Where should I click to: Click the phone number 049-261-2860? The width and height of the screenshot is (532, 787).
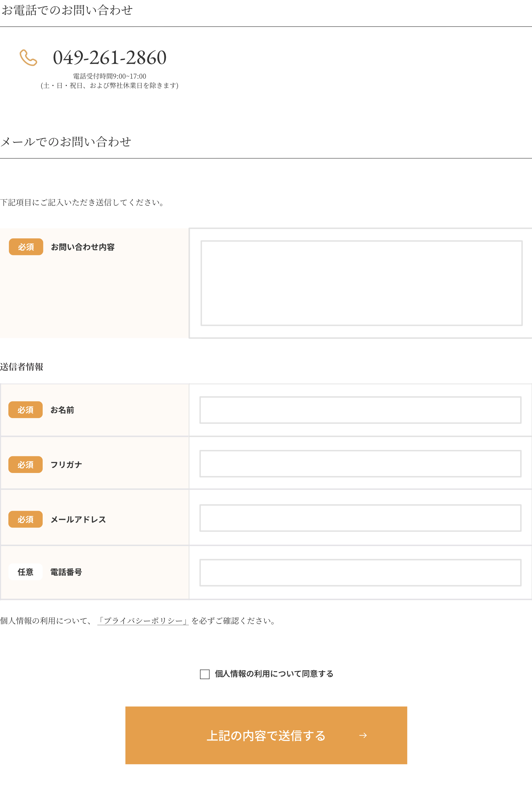tap(110, 57)
